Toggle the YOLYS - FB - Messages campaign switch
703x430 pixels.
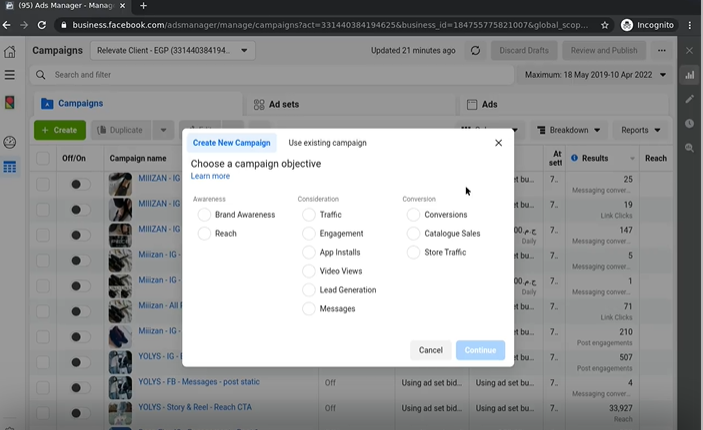click(80, 387)
